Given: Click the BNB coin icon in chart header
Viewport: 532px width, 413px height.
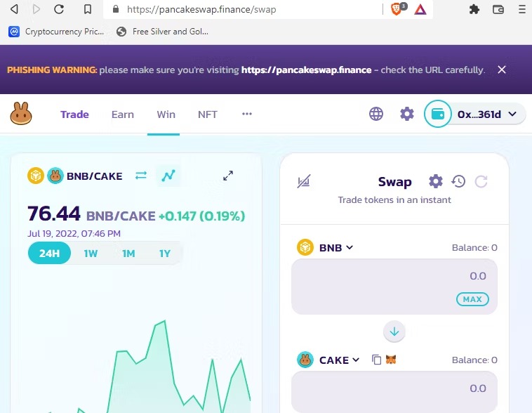Looking at the screenshot, I should tap(36, 176).
